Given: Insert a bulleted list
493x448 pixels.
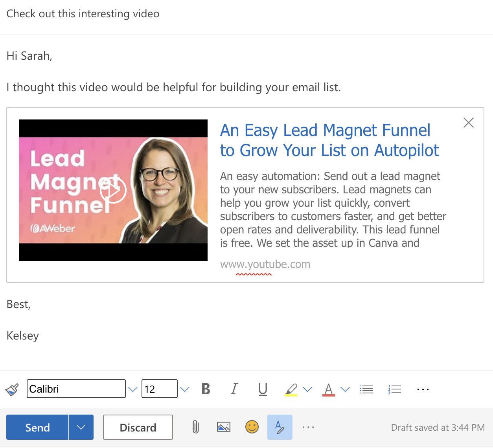Looking at the screenshot, I should [x=366, y=389].
